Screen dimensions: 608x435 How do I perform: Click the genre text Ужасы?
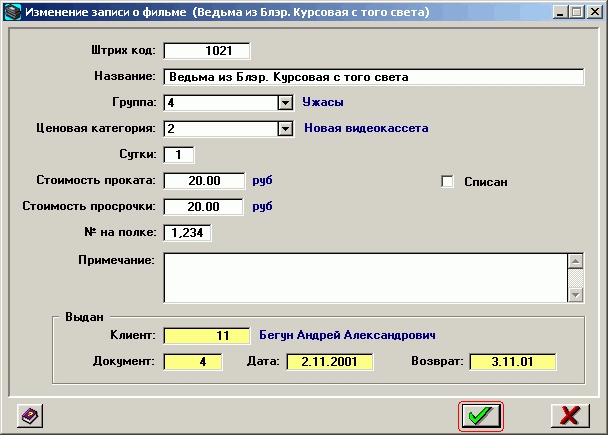click(x=323, y=102)
